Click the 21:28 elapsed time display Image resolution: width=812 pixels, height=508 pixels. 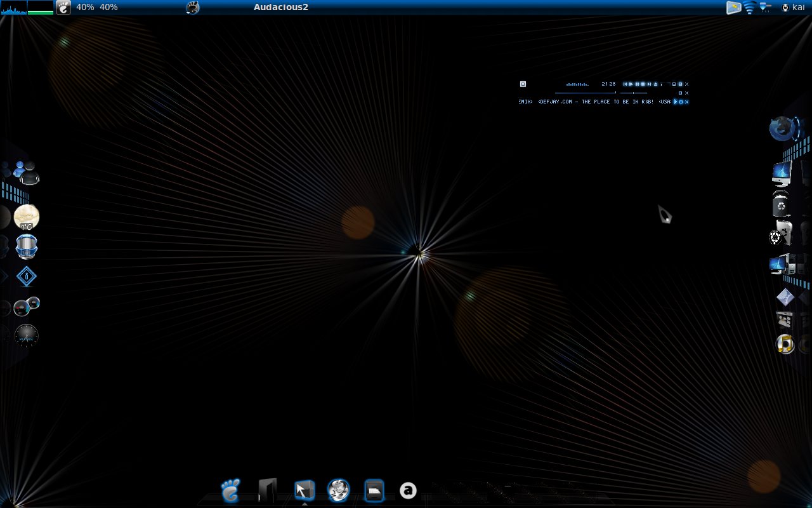[x=608, y=84]
